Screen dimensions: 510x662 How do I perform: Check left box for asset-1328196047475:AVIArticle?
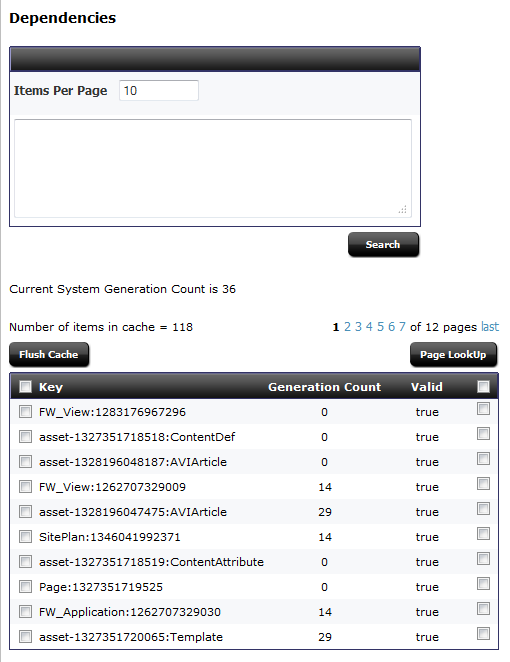coord(25,512)
